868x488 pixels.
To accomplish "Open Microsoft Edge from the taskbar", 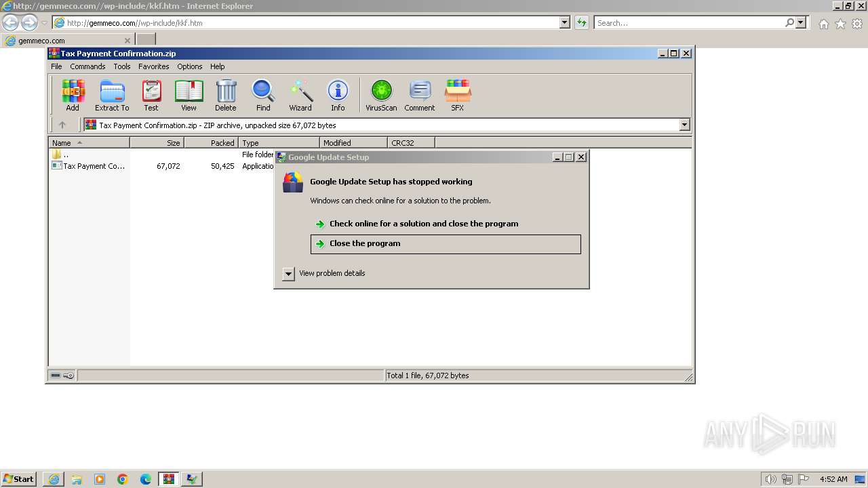I will [x=146, y=479].
